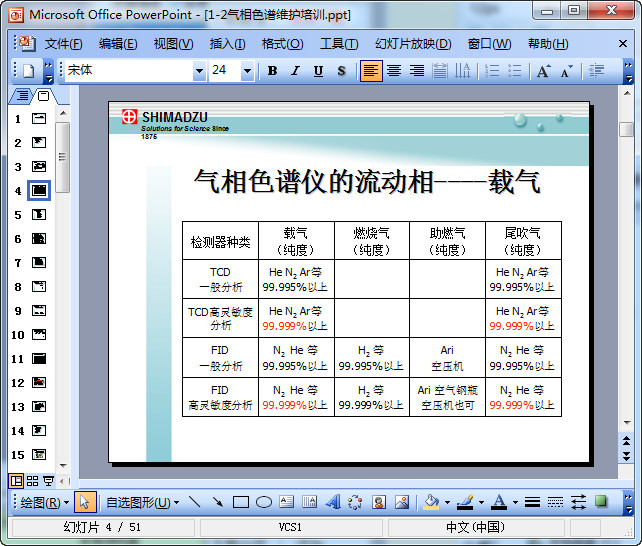Select the Oval drawing tool

pyautogui.click(x=264, y=502)
